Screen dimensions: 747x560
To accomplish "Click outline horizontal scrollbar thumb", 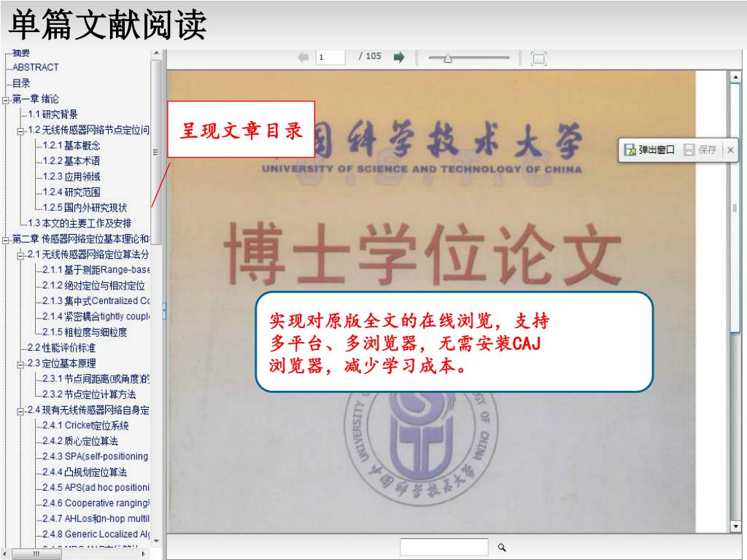I will pyautogui.click(x=36, y=554).
